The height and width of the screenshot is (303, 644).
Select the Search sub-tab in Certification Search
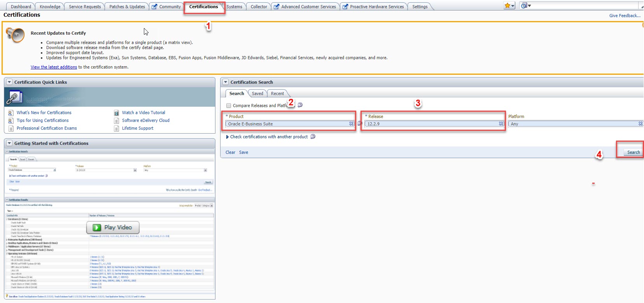[237, 93]
